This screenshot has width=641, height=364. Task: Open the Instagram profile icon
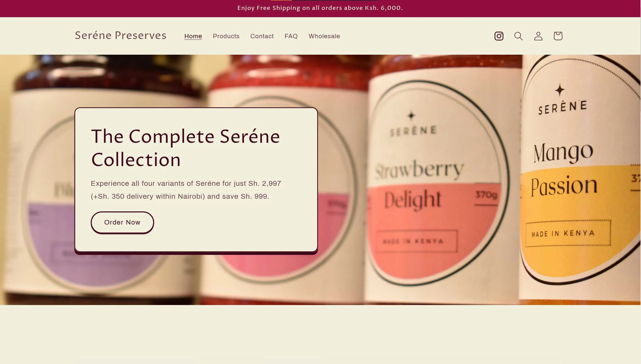point(499,36)
